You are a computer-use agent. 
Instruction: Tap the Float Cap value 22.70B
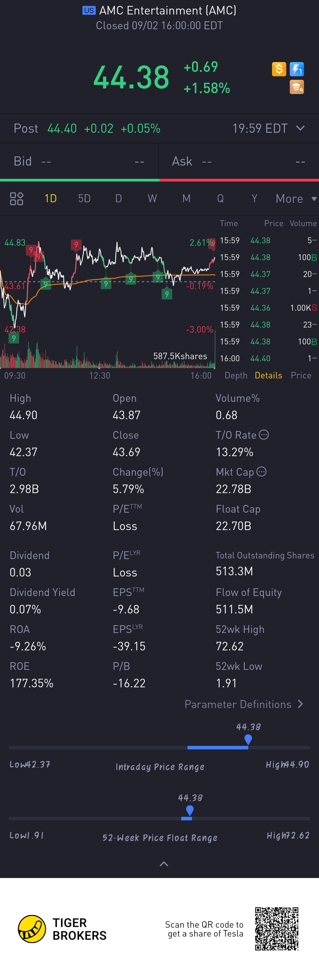pyautogui.click(x=233, y=526)
